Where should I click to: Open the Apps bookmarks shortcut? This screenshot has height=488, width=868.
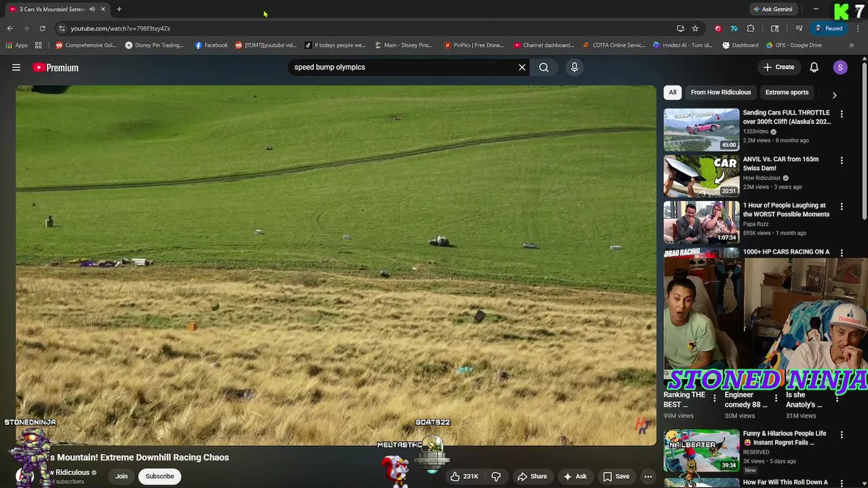[17, 45]
